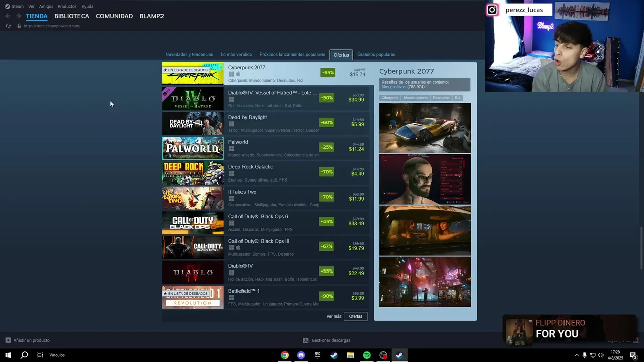644x362 pixels.
Task: Open Spotify from the taskbar
Action: pyautogui.click(x=367, y=355)
